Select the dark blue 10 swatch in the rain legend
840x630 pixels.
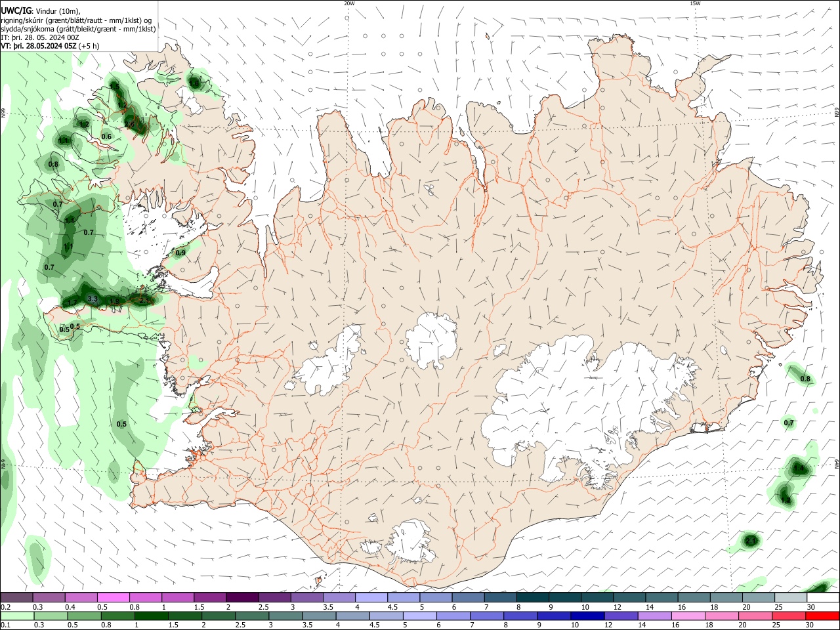click(x=587, y=616)
